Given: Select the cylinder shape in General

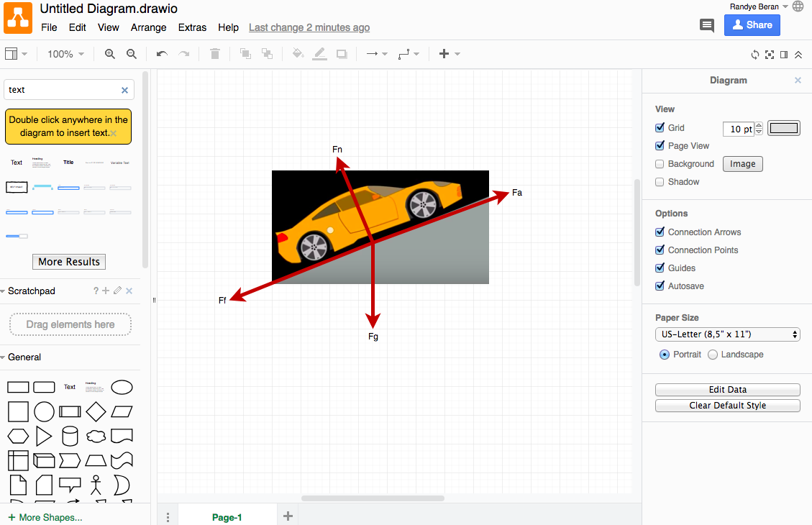Looking at the screenshot, I should (x=70, y=436).
